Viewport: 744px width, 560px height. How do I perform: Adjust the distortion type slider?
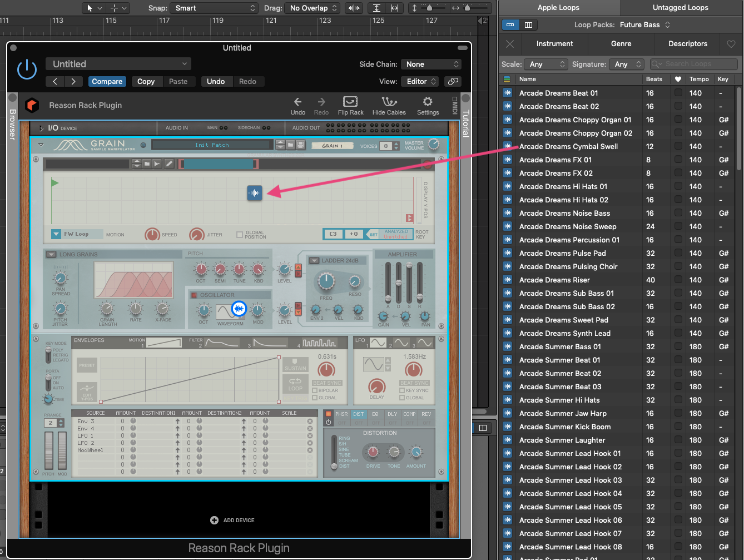tap(334, 452)
